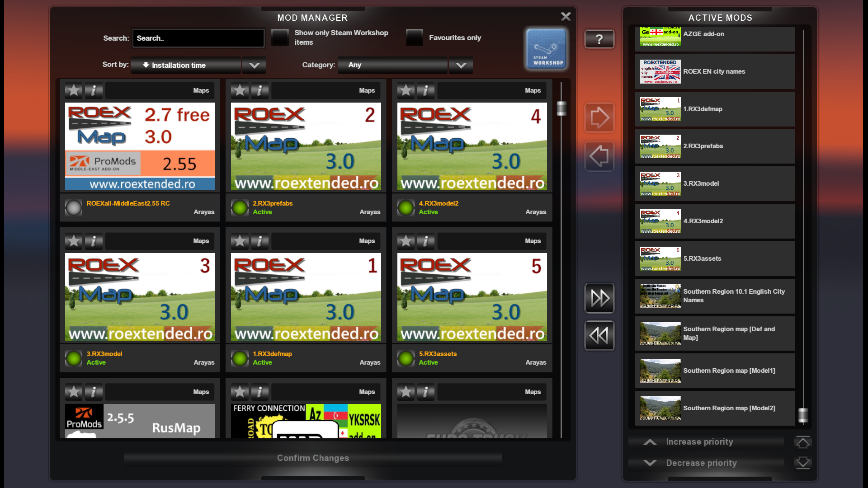Enable Show only Steam Workshop items checkbox
The width and height of the screenshot is (868, 488).
click(280, 38)
